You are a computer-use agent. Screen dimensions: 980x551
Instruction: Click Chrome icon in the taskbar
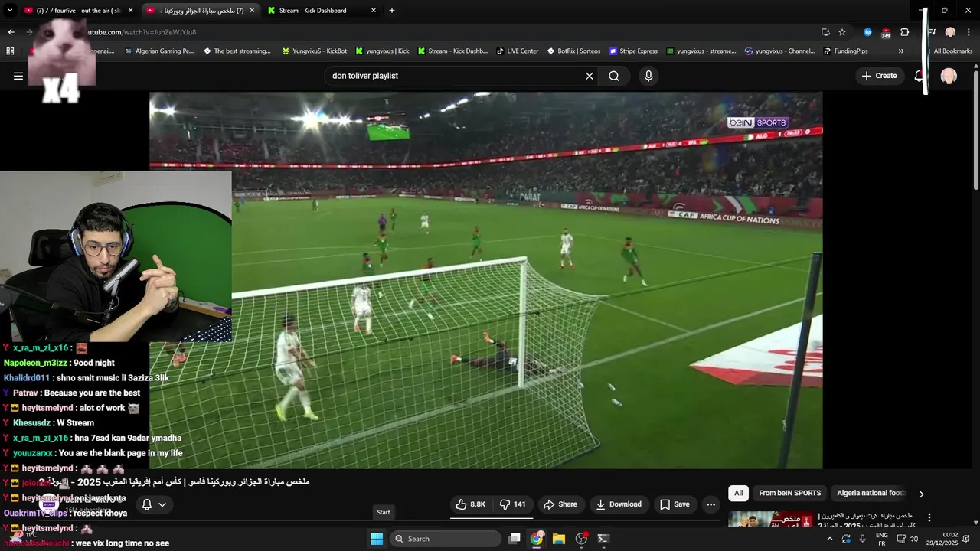click(x=537, y=539)
